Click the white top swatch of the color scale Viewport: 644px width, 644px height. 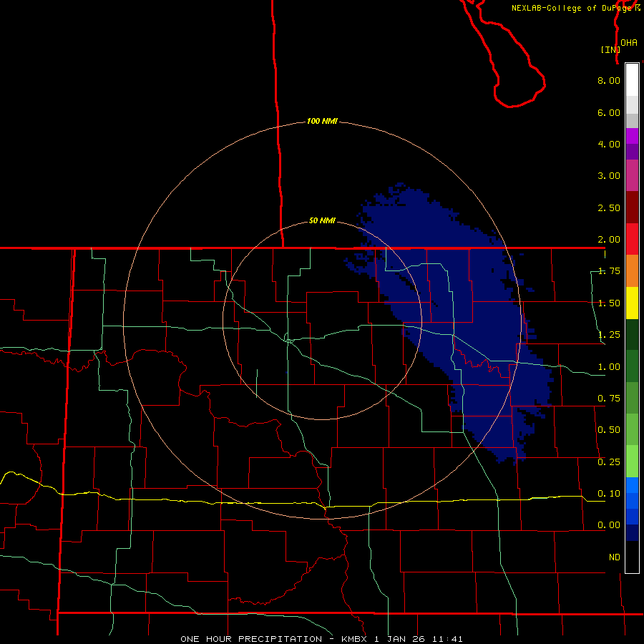tap(632, 79)
